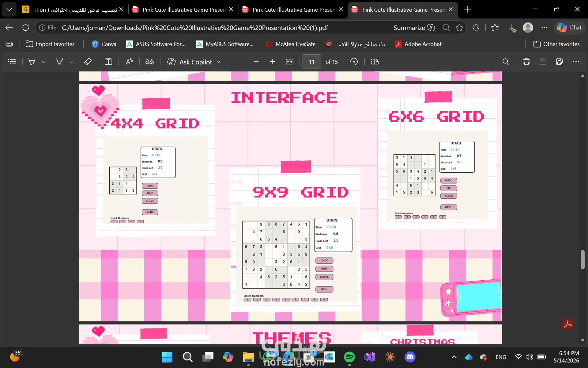Image resolution: width=588 pixels, height=368 pixels.
Task: Open Windows taskbar Search
Action: [187, 357]
